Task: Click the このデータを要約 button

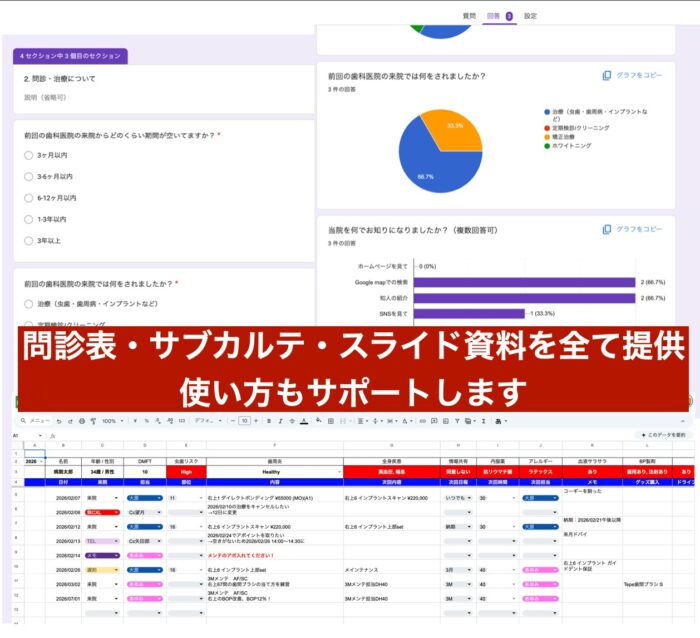Action: pyautogui.click(x=663, y=435)
